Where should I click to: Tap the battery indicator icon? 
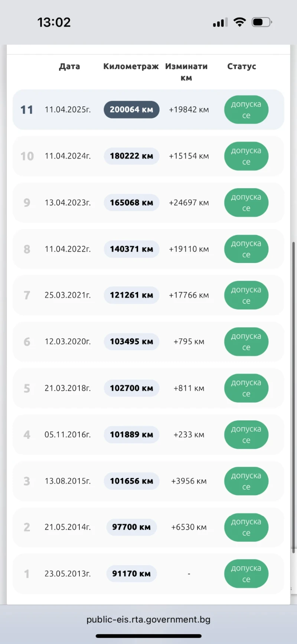coord(262,22)
